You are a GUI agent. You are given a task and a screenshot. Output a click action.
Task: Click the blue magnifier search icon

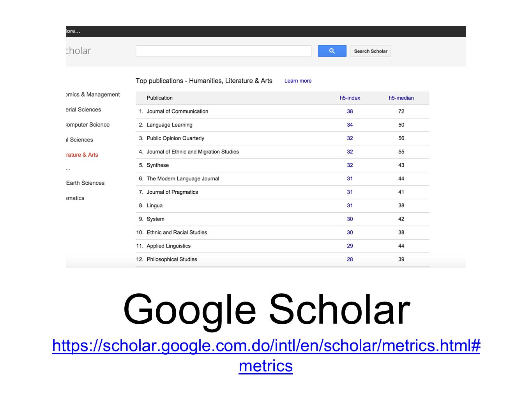coord(332,51)
